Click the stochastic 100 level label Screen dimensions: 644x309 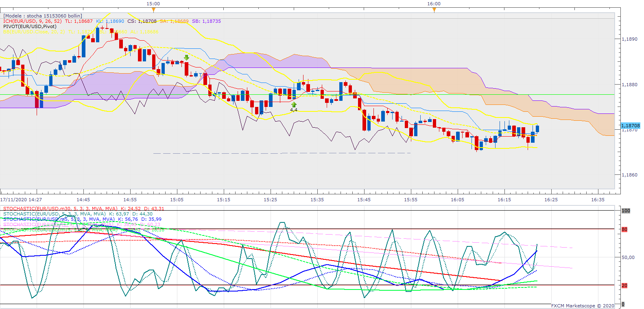(626, 211)
